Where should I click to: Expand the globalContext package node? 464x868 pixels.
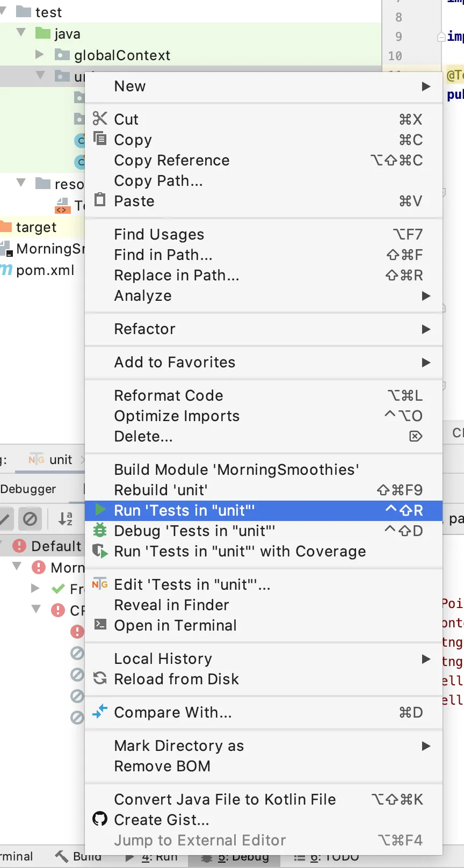tap(39, 54)
